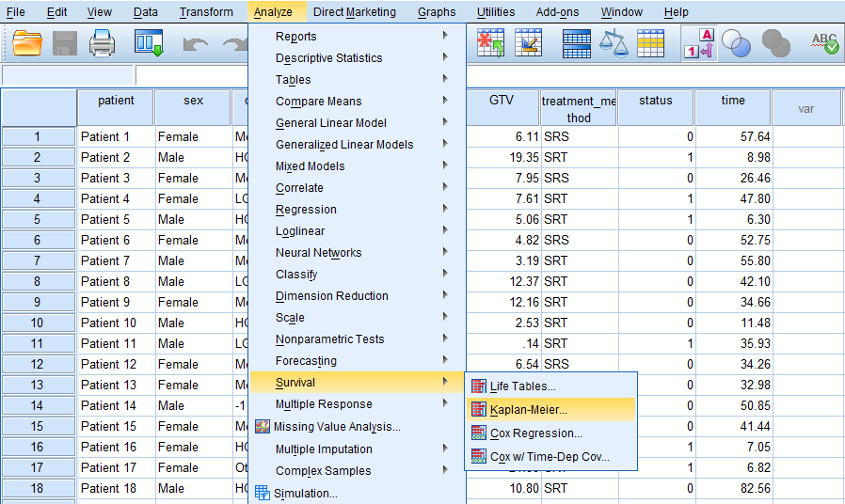Click the Insert Variable icon

click(x=528, y=43)
